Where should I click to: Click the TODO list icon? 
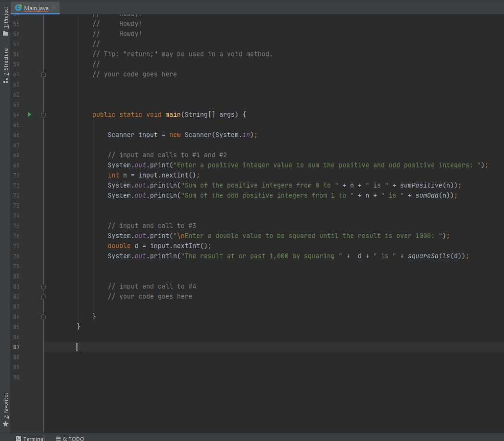tap(58, 439)
